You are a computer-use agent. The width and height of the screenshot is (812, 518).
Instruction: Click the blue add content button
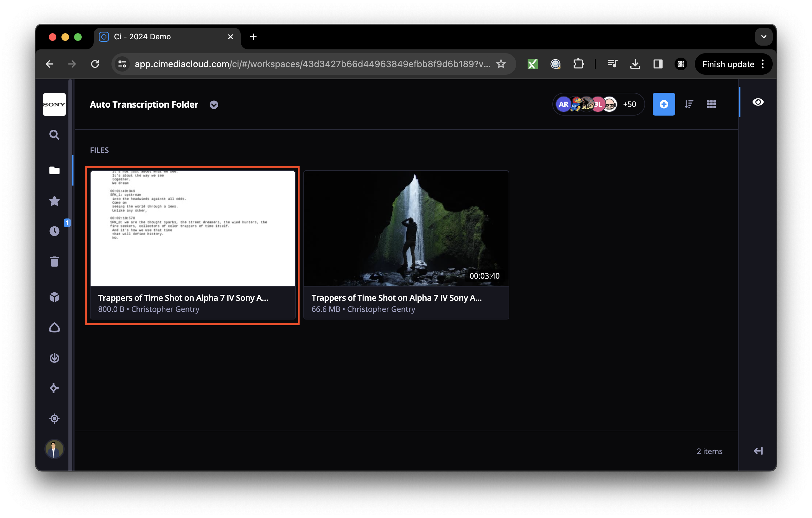[663, 104]
